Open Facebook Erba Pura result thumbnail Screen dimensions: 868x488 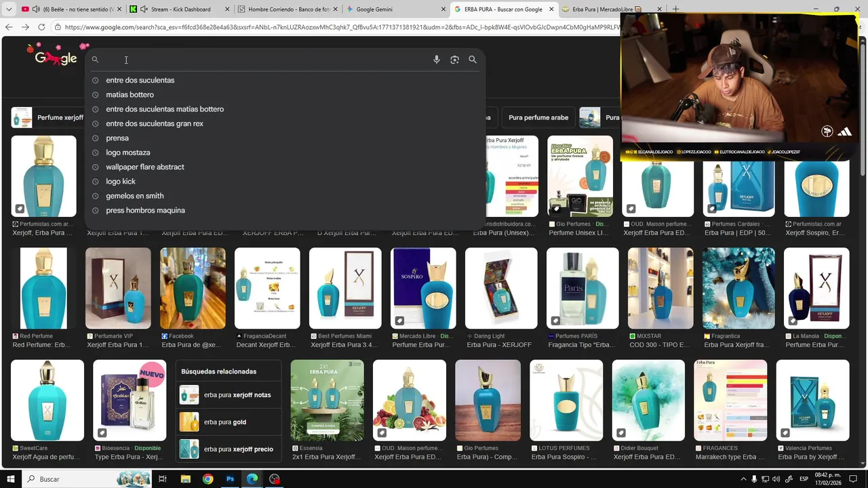[193, 288]
